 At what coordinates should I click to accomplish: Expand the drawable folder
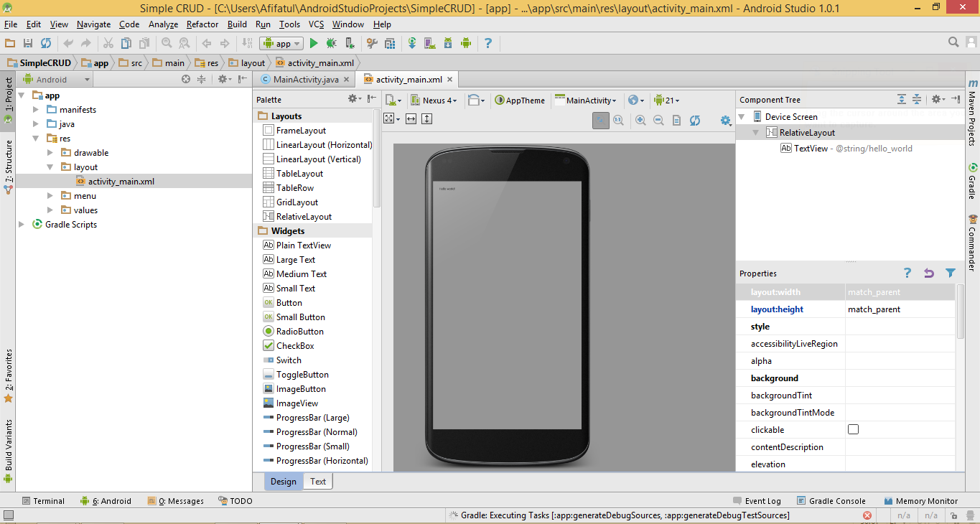click(50, 153)
